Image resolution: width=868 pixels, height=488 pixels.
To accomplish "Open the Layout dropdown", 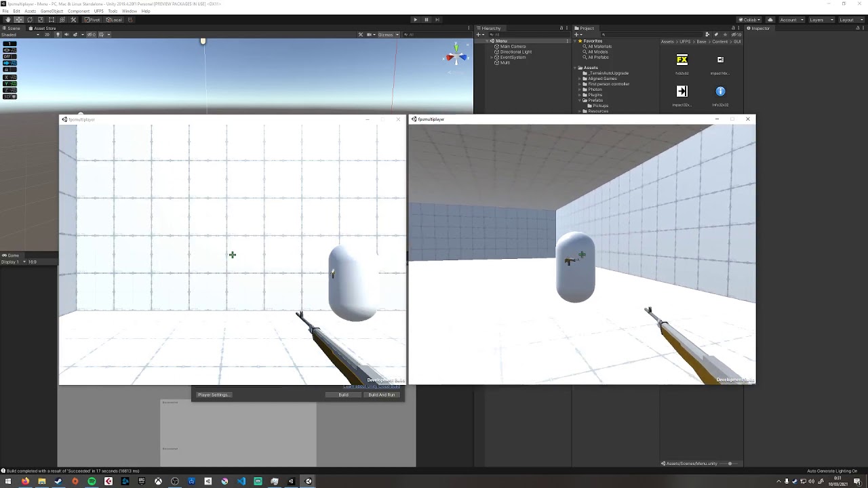I will [850, 20].
